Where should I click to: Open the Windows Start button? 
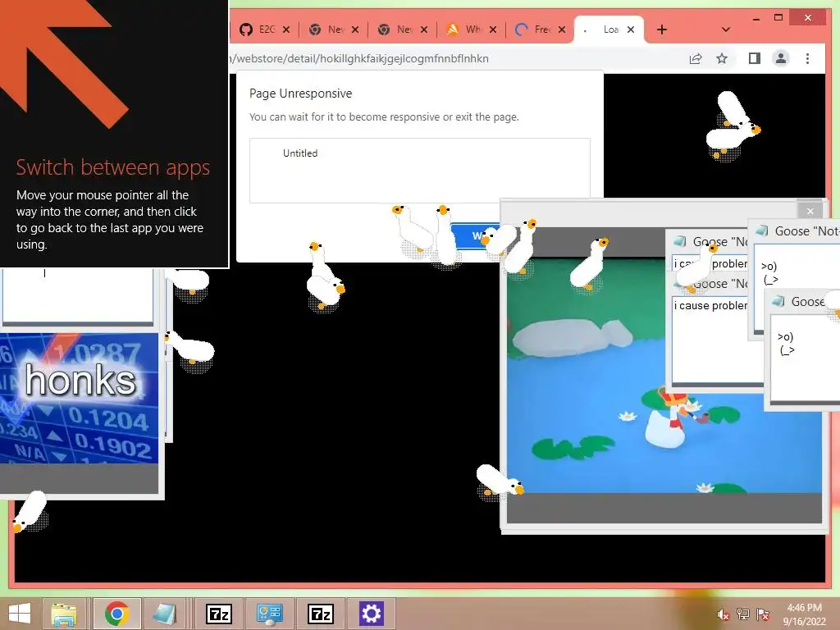(x=20, y=614)
